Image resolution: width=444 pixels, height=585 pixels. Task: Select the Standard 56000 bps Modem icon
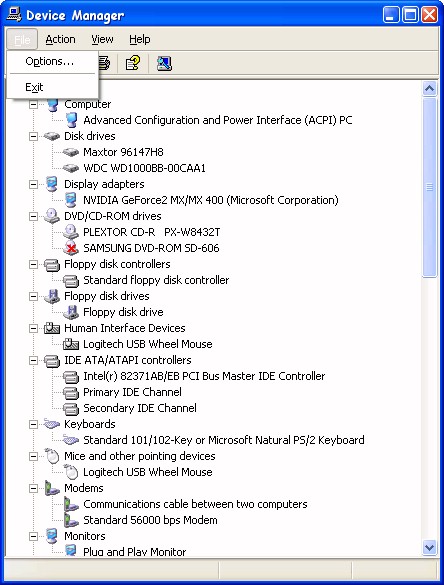tap(71, 520)
